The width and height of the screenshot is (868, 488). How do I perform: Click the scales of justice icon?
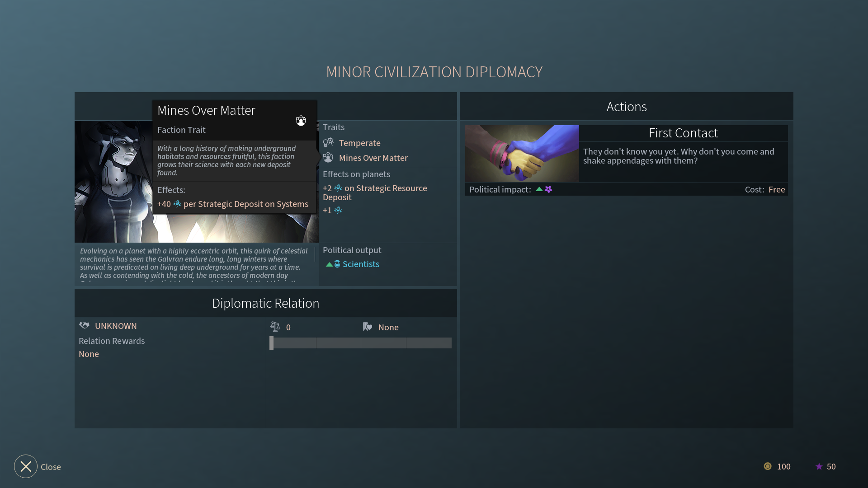coord(276,326)
